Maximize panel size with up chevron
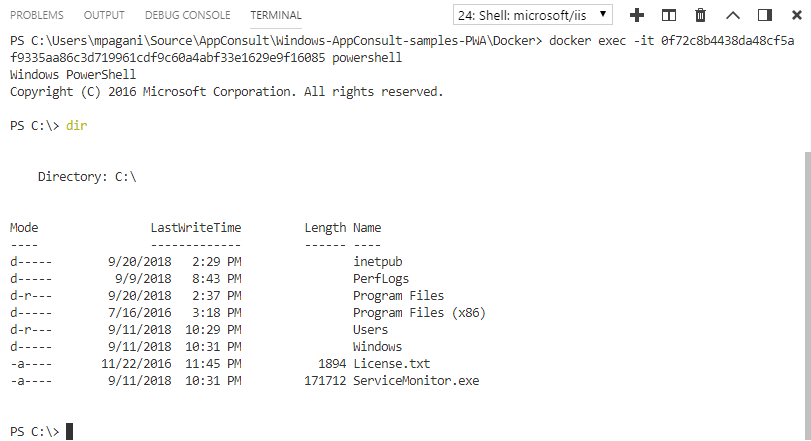The image size is (811, 441). 733,15
